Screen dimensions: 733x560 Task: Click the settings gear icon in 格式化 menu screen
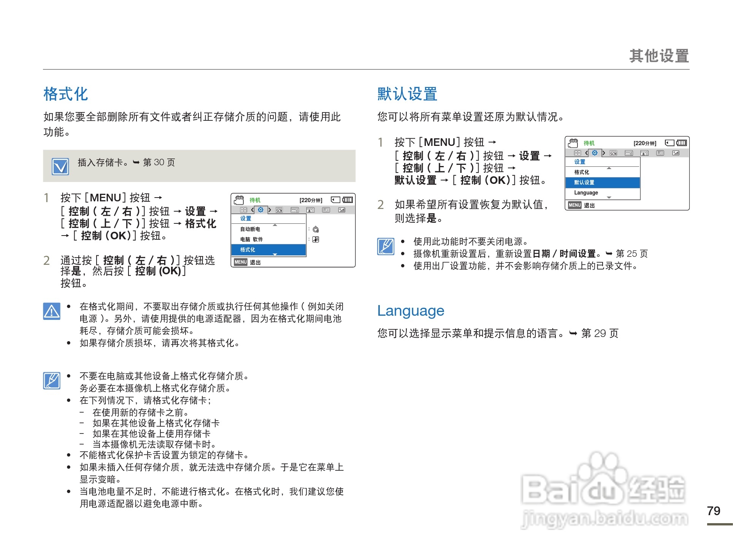[260, 210]
